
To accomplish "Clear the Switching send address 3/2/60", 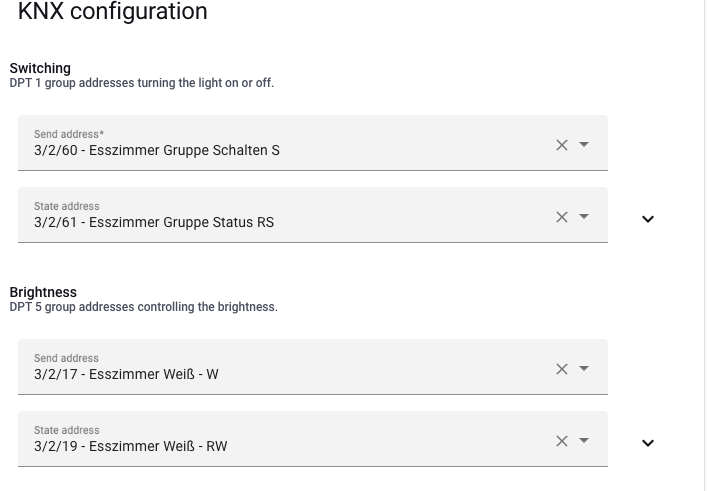I will pyautogui.click(x=561, y=145).
